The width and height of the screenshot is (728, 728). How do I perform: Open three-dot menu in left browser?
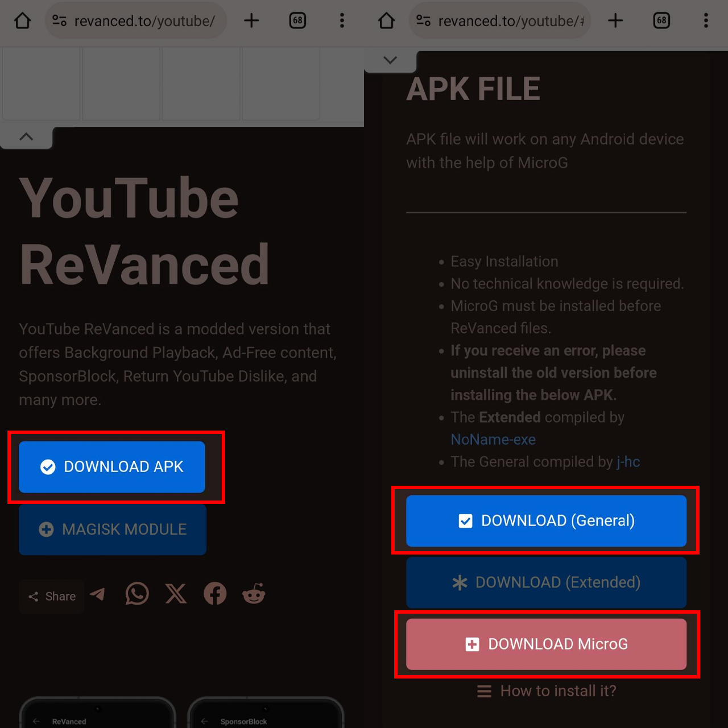click(x=342, y=21)
